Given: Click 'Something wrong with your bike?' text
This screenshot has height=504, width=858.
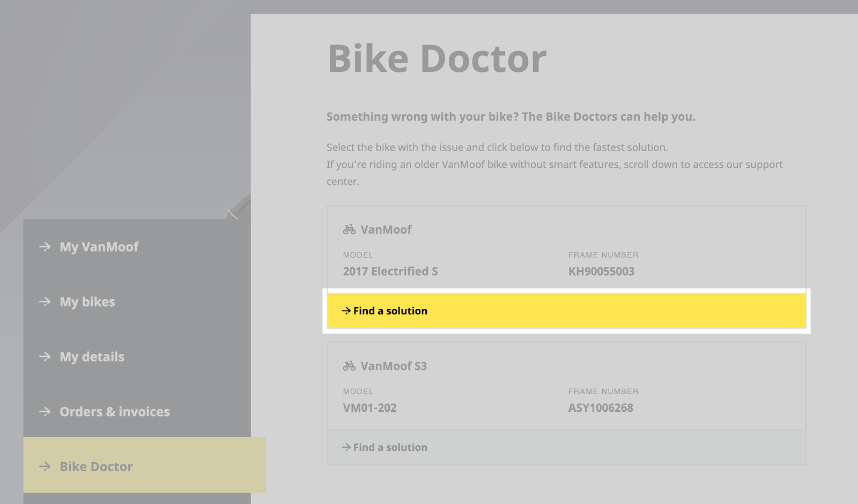Looking at the screenshot, I should pyautogui.click(x=423, y=117).
